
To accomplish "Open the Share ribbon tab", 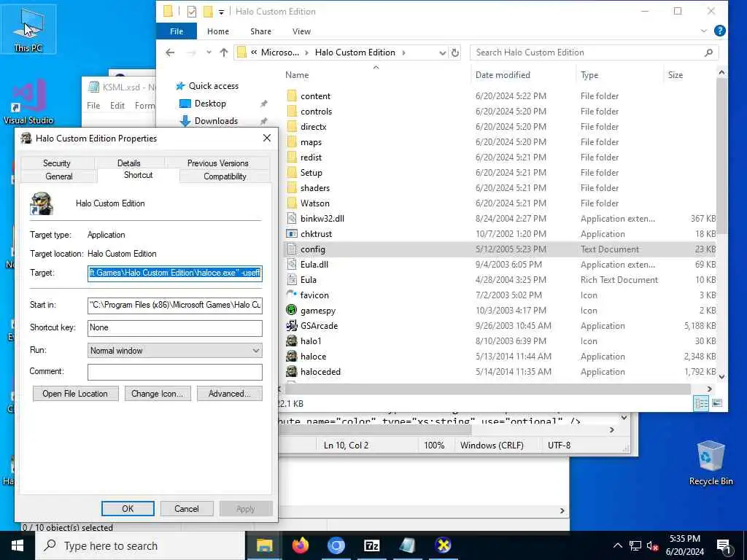I will click(260, 31).
